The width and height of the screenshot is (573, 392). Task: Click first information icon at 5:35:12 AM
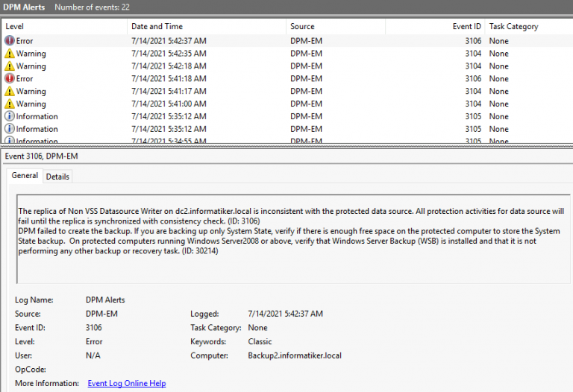10,117
